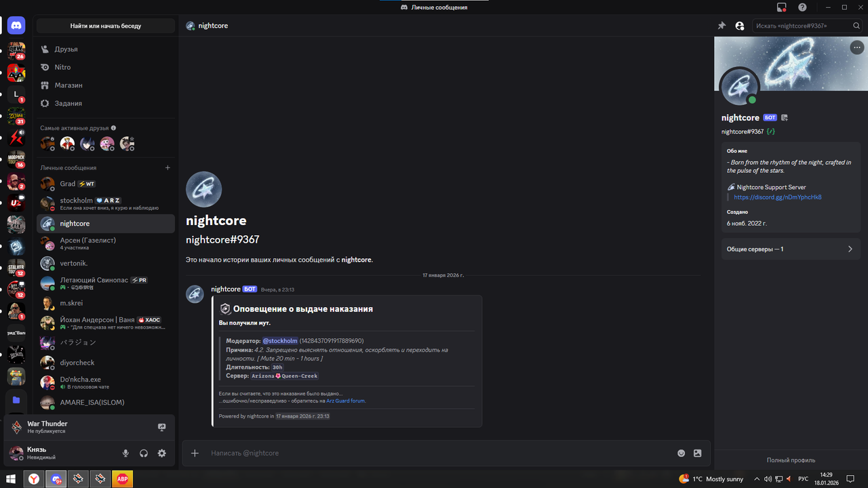Open the MODPACK server icon
Screen dimensions: 868x488
tap(16, 159)
